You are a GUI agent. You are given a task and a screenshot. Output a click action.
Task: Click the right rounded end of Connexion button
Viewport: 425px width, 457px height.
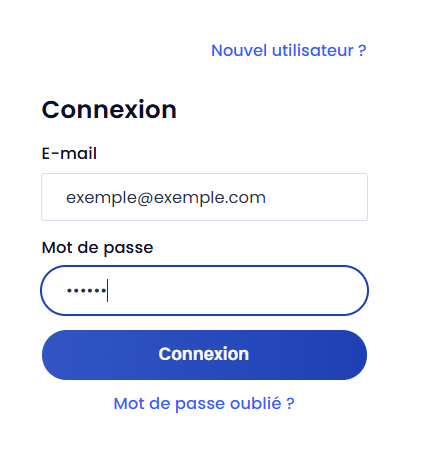tap(354, 355)
